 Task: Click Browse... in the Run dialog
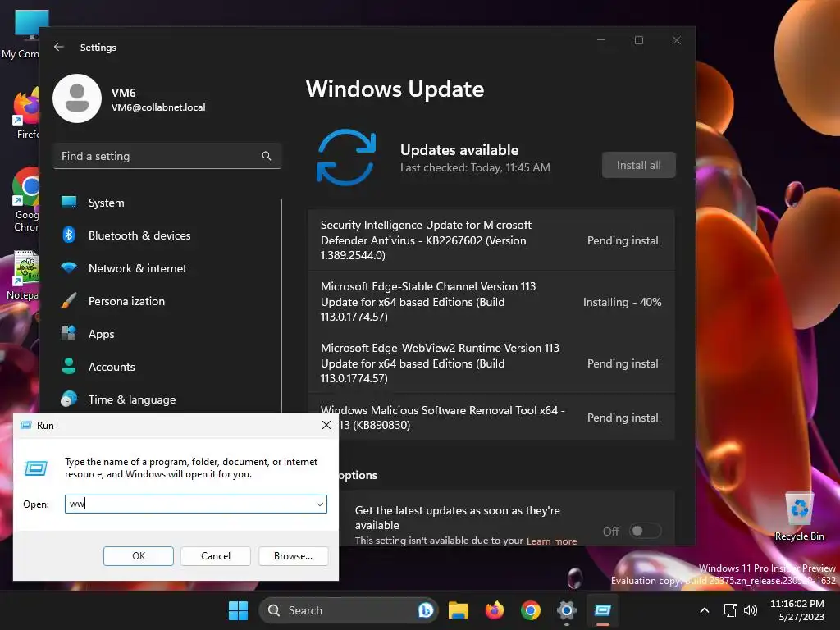point(293,556)
